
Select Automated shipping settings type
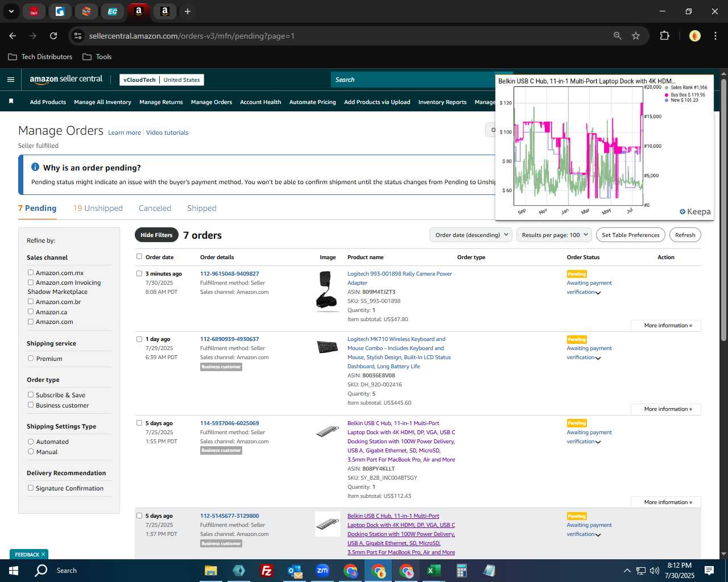click(x=31, y=441)
